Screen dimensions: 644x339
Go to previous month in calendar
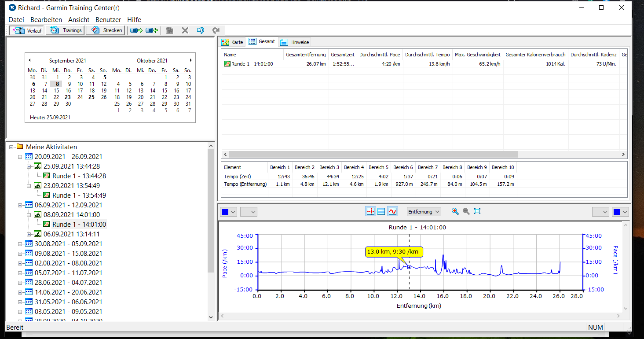tap(29, 60)
